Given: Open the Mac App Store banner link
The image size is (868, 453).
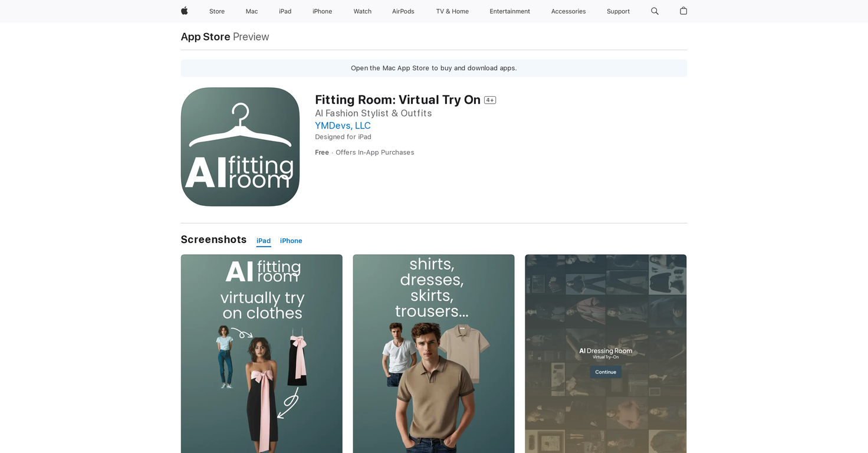Looking at the screenshot, I should pos(433,68).
